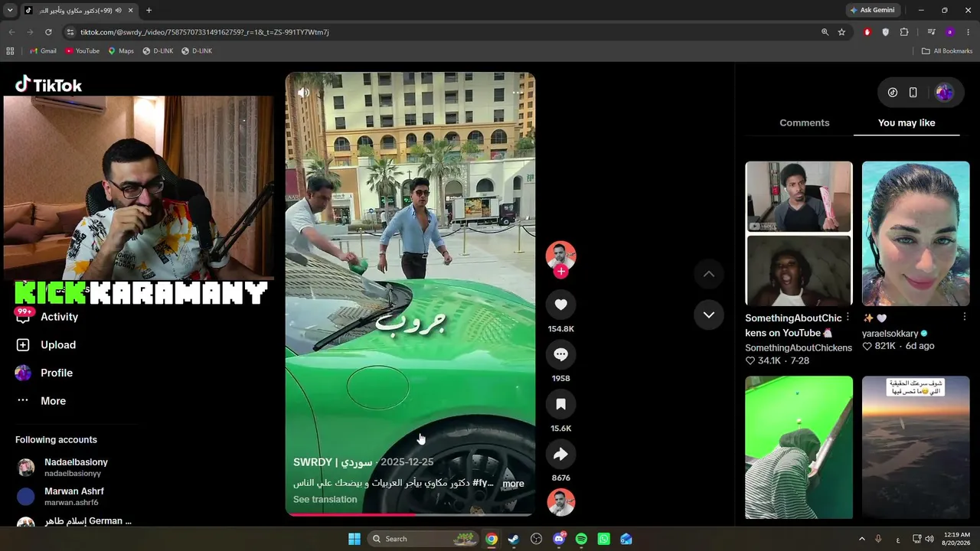Open the Extensions puzzle menu
Image resolution: width=980 pixels, height=551 pixels.
point(904,32)
